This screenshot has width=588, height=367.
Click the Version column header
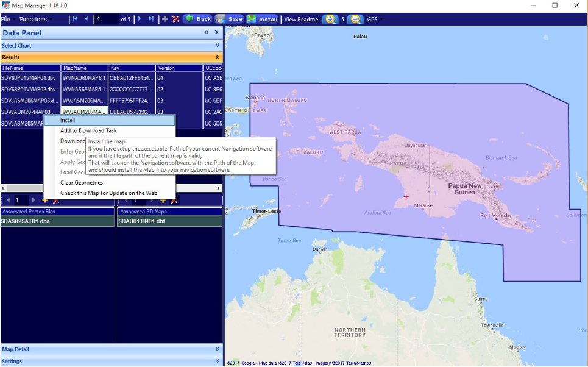point(179,68)
